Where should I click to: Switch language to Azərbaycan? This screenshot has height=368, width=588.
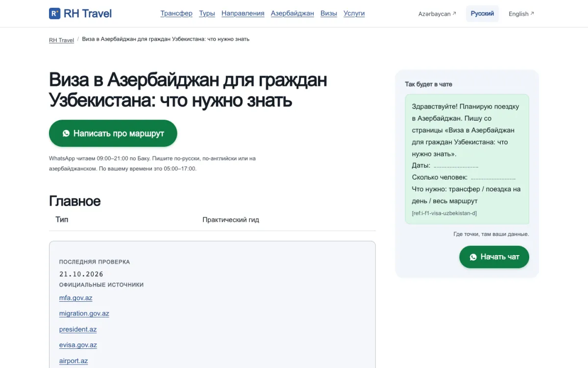coord(437,14)
